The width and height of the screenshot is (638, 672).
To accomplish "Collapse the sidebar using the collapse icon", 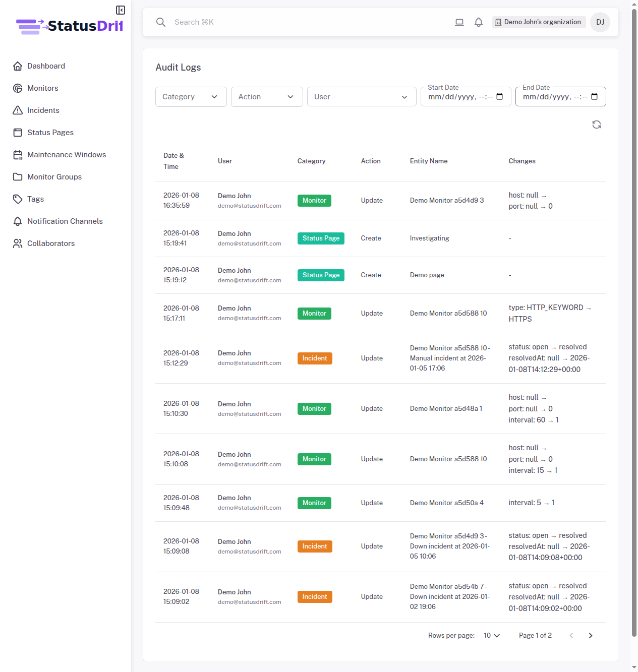I will tap(120, 10).
